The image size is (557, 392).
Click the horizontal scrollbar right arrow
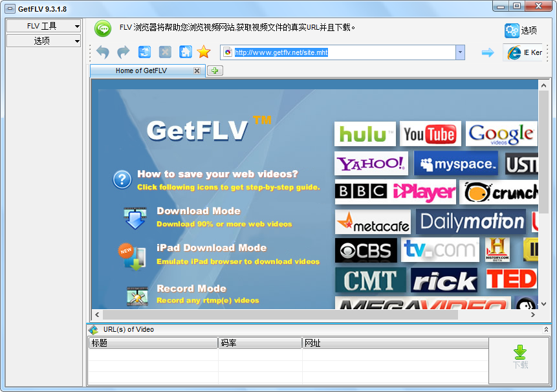533,314
